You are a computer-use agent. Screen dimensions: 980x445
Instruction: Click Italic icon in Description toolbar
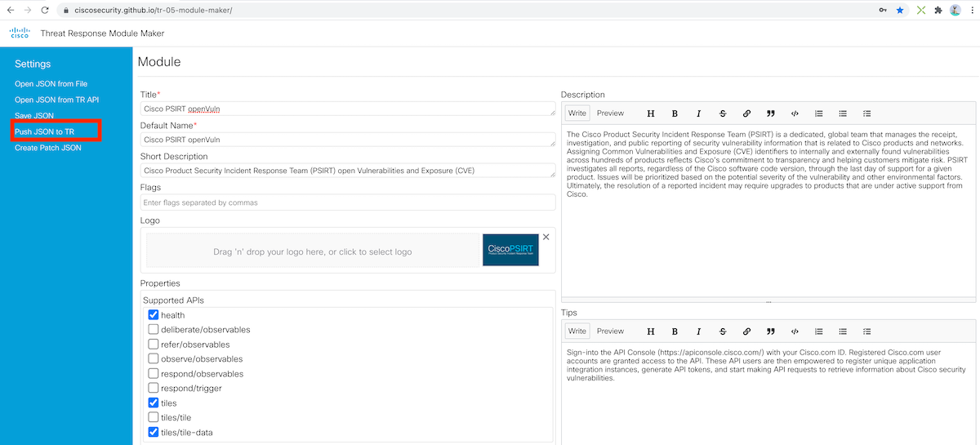(x=698, y=113)
